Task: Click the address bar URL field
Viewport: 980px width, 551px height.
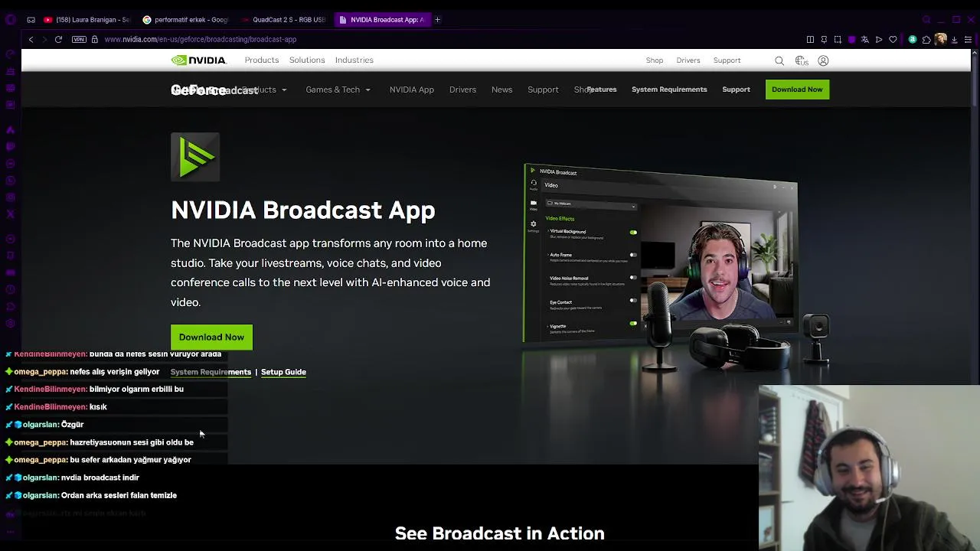Action: pos(452,39)
